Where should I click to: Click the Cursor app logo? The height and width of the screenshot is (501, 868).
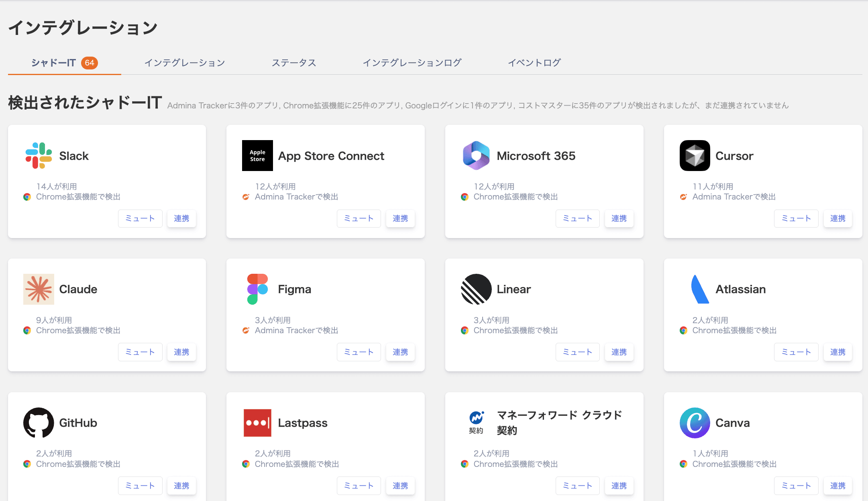[x=695, y=156]
